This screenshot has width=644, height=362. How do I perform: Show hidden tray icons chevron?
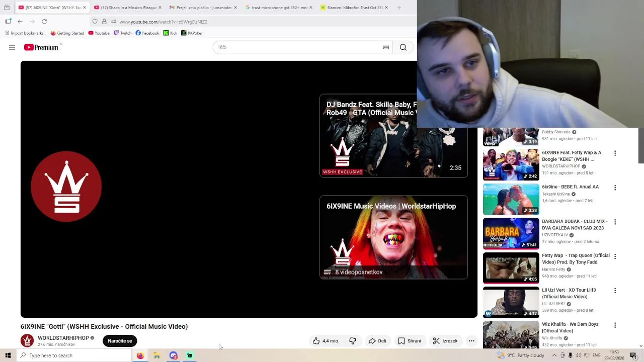pyautogui.click(x=554, y=355)
